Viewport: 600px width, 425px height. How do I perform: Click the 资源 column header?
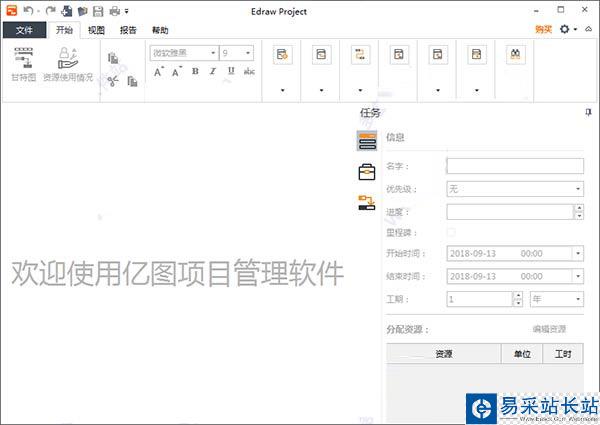click(x=444, y=354)
